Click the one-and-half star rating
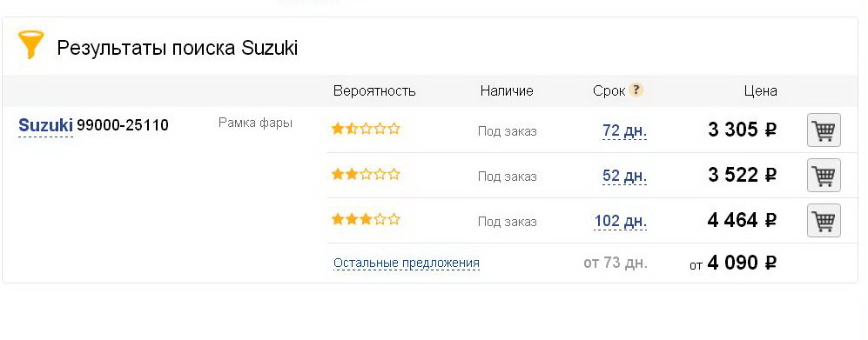Viewport: 868px width, 340px height. 366,130
